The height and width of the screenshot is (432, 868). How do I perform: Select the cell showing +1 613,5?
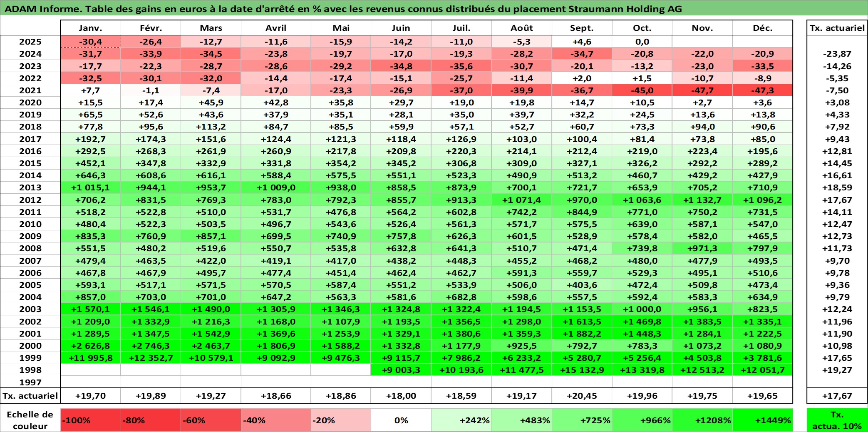[x=582, y=322]
